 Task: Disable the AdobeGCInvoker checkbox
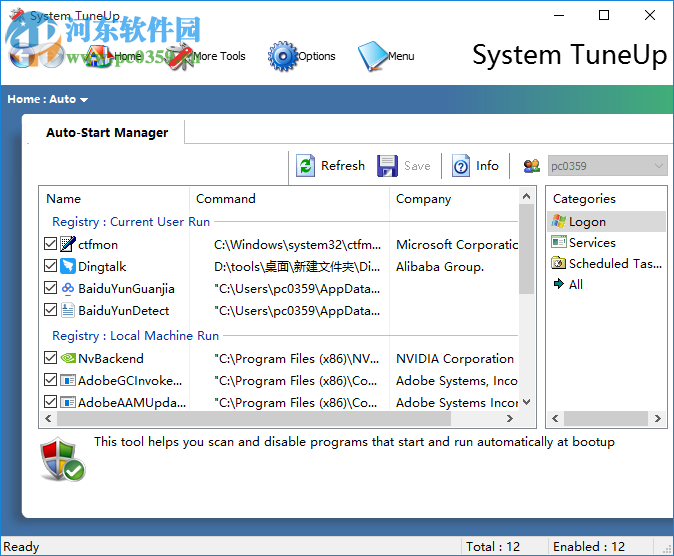tap(50, 380)
